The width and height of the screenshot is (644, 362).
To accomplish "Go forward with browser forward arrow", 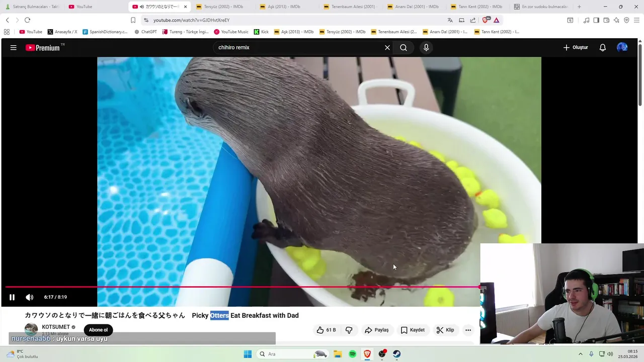I will coord(17,20).
